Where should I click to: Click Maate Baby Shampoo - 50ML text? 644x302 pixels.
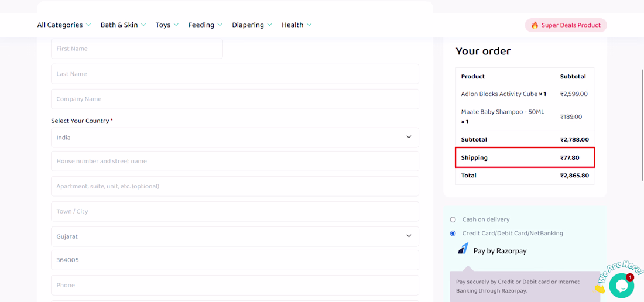(503, 112)
